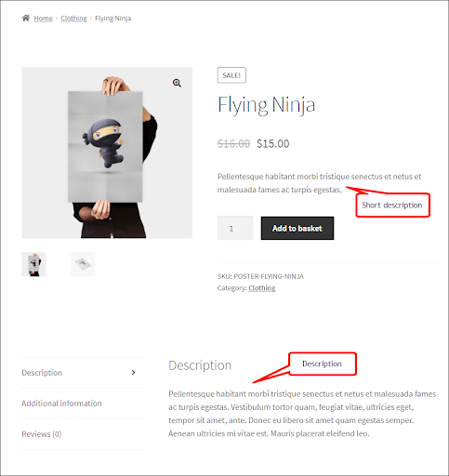This screenshot has width=449, height=476.
Task: Go to Home breadcrumb link
Action: coord(43,19)
